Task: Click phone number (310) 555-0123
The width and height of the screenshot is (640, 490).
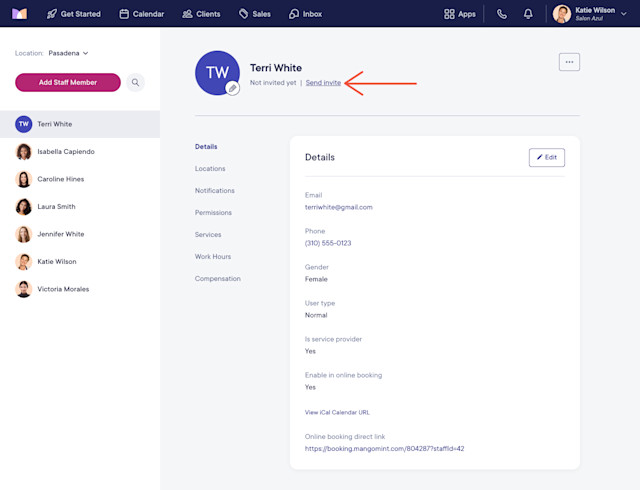Action: (328, 243)
